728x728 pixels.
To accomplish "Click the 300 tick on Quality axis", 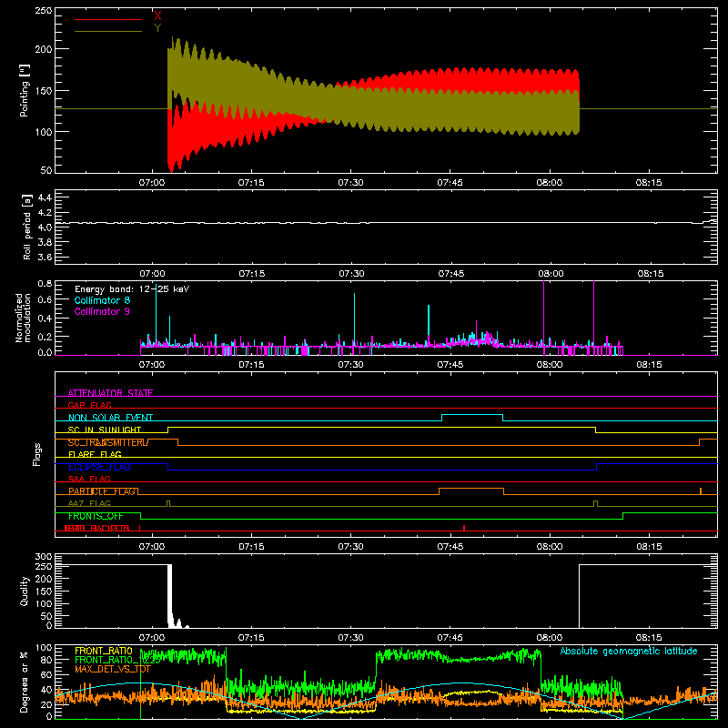I will (43, 557).
